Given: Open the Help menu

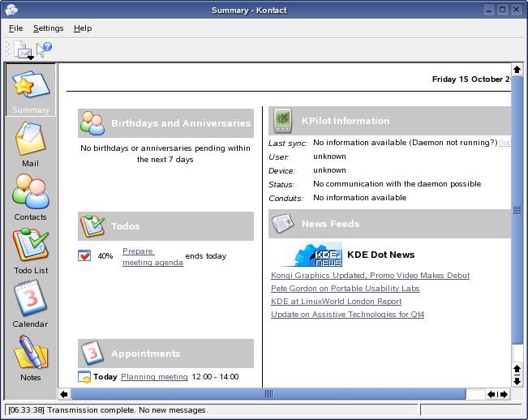Looking at the screenshot, I should pos(83,28).
